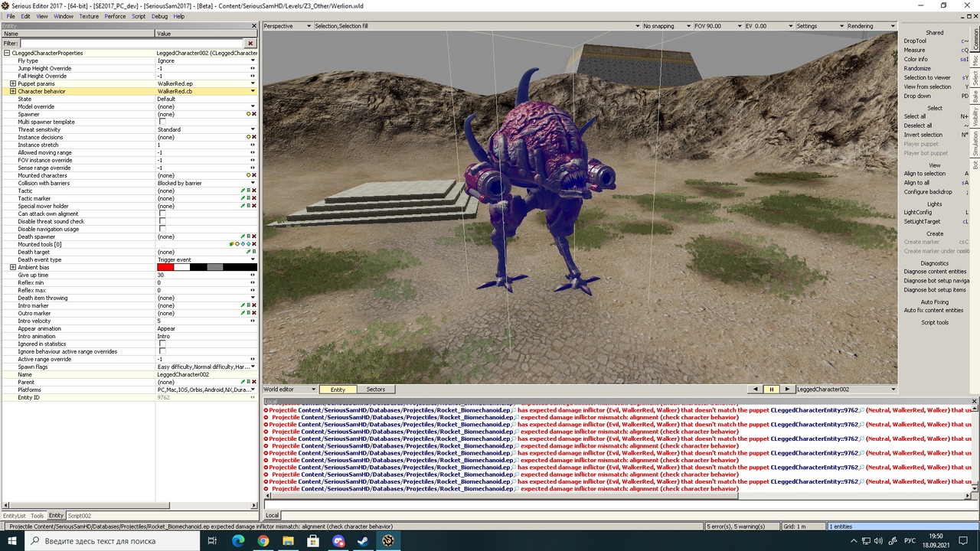Image resolution: width=980 pixels, height=551 pixels.
Task: Clear the Outro marker value
Action: [253, 313]
